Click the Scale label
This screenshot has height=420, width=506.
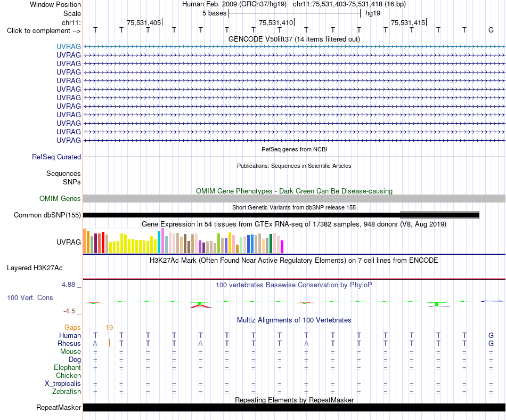tap(72, 13)
